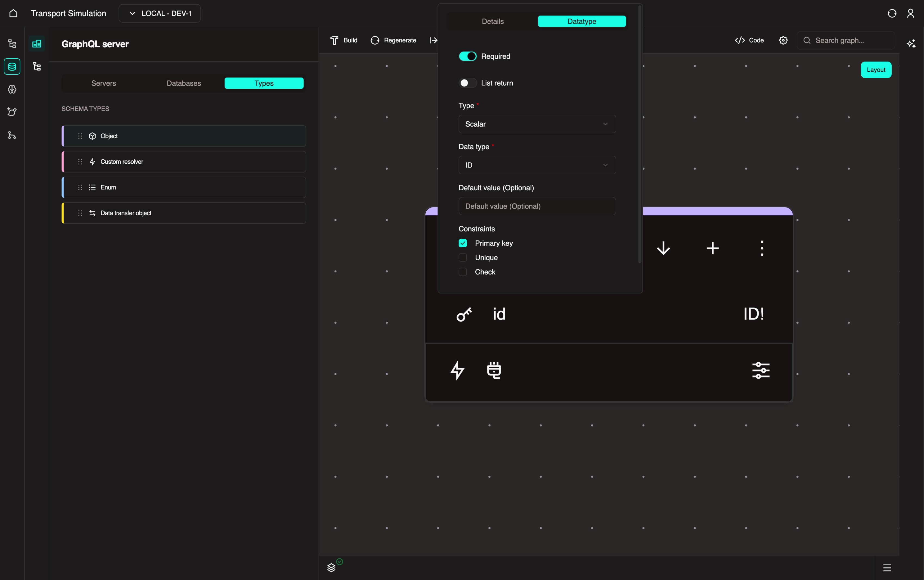The width and height of the screenshot is (924, 580).
Task: Open the LOCAL - DEV-1 environment dropdown
Action: tap(160, 13)
